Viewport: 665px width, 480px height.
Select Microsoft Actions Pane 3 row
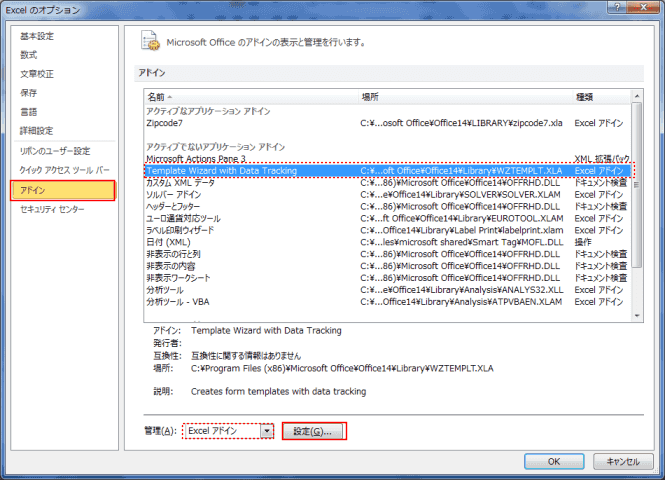tap(388, 159)
